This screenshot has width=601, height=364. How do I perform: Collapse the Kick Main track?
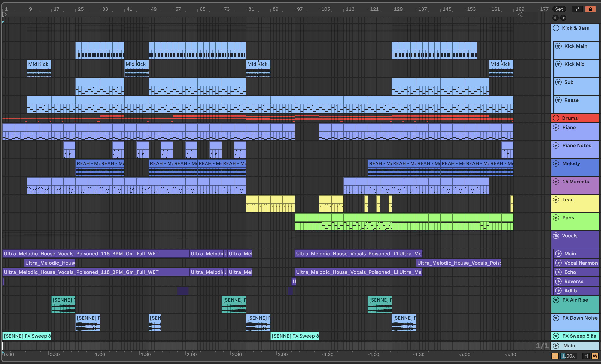tap(558, 46)
